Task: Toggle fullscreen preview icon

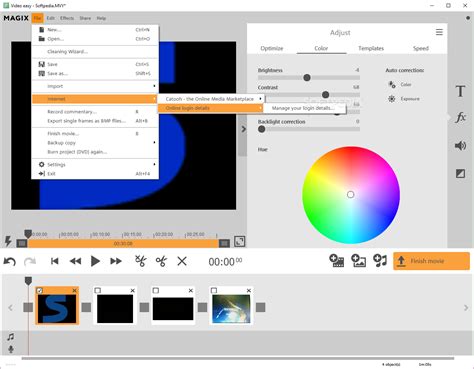Action: (x=240, y=241)
